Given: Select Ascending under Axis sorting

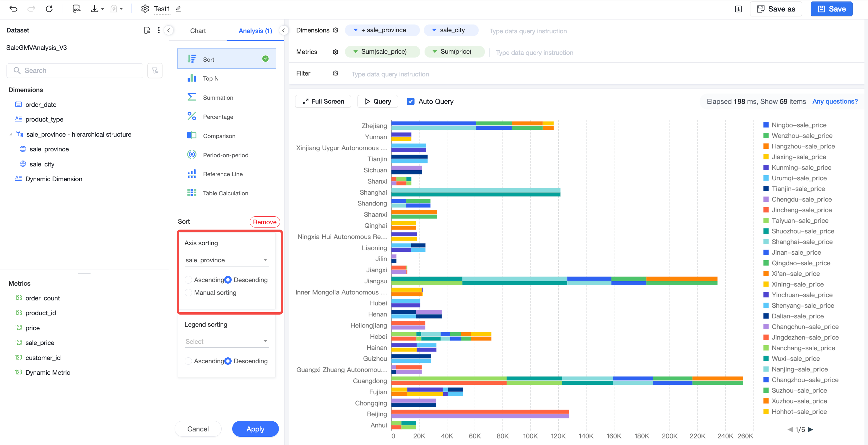Looking at the screenshot, I should (188, 280).
